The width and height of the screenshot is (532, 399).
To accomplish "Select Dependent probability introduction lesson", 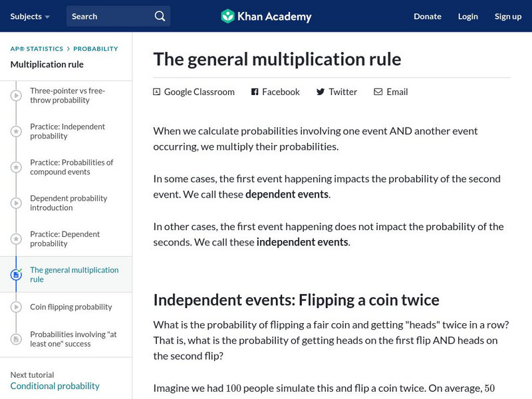I will [x=68, y=203].
